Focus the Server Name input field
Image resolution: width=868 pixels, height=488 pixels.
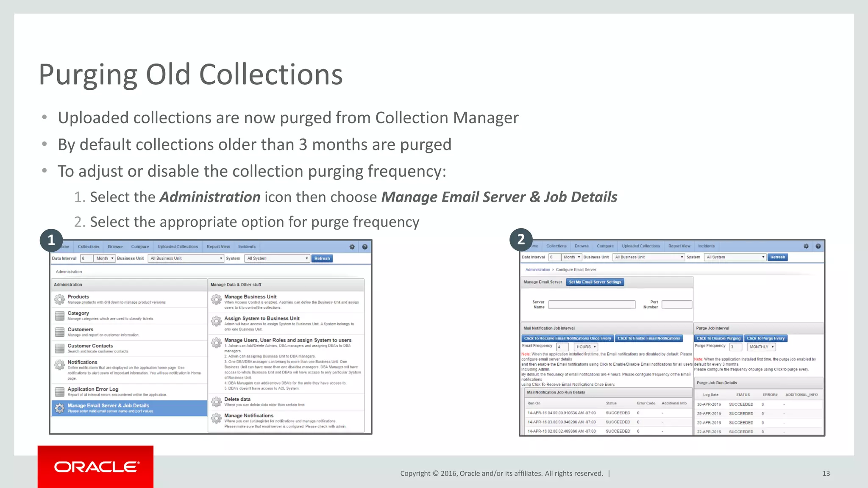pyautogui.click(x=592, y=305)
